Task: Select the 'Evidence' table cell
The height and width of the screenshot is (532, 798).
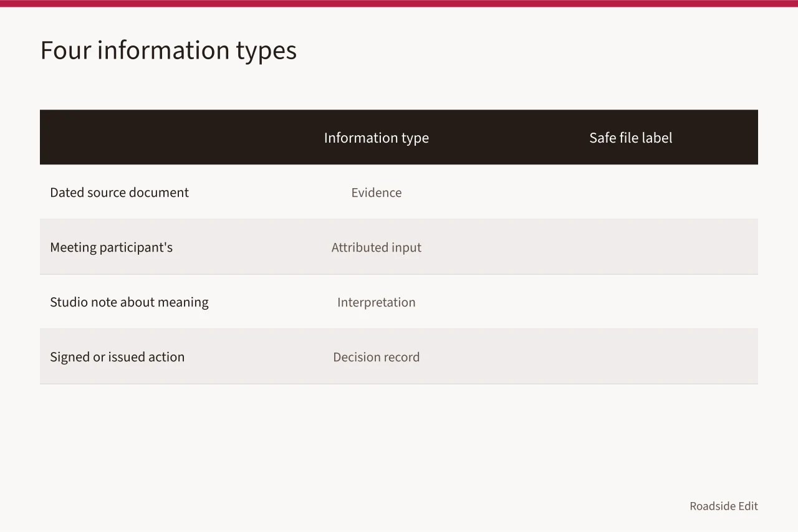Action: coord(377,192)
